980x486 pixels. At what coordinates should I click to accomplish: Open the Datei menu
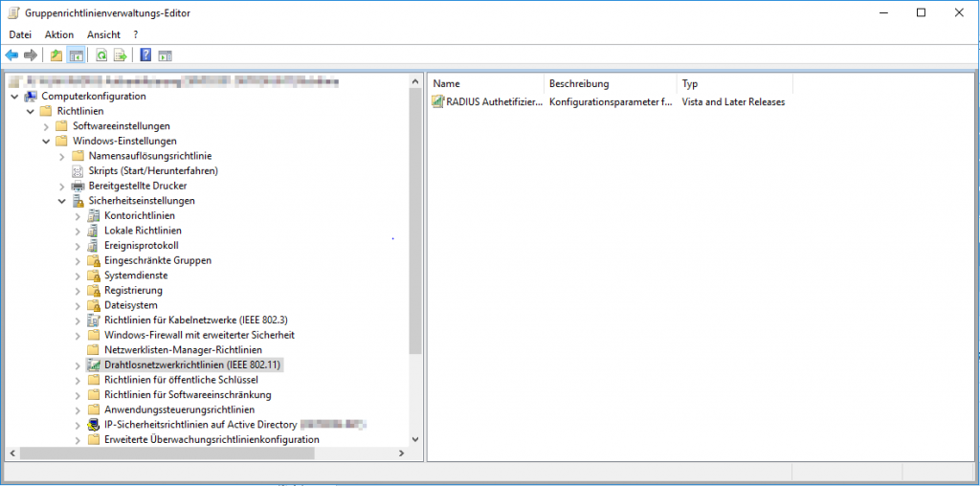20,34
